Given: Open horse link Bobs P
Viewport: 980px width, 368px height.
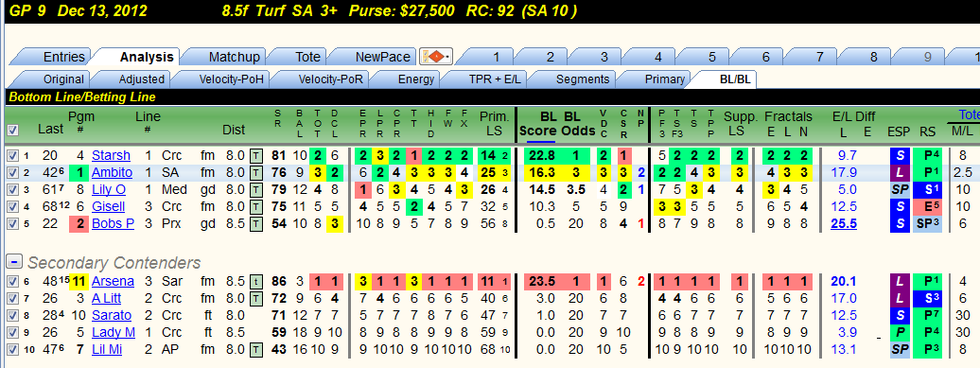Looking at the screenshot, I should (114, 223).
